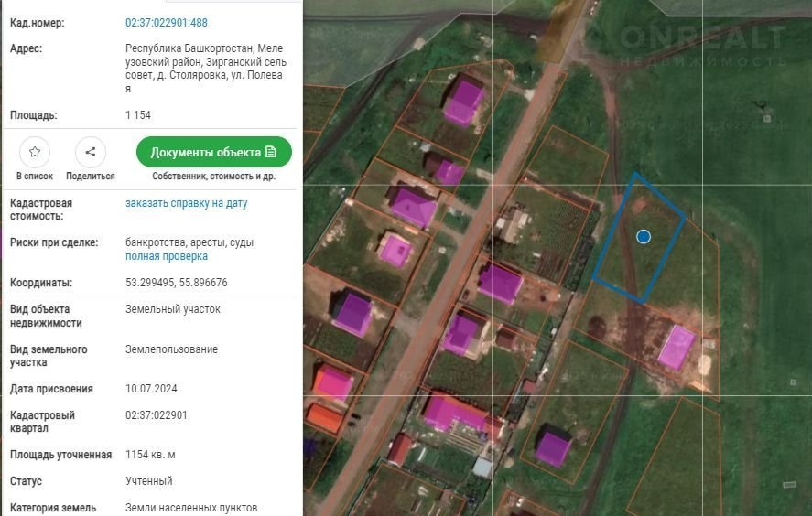Click coordinates value 53.299495, 55.896676
812x516 pixels.
176,283
